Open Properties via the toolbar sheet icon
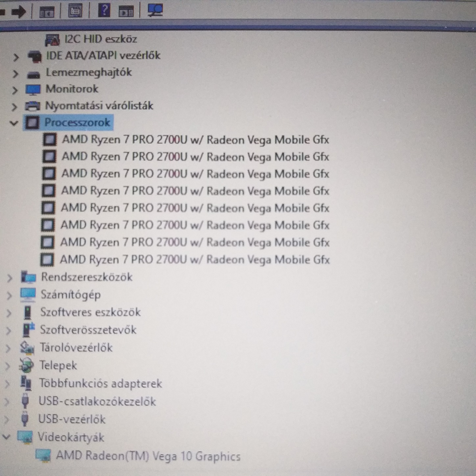Viewport: 476px width, 476px height. [x=75, y=11]
